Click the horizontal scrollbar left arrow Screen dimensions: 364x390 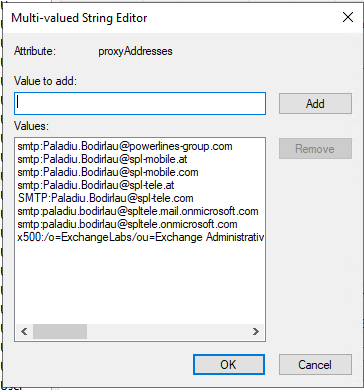point(24,332)
